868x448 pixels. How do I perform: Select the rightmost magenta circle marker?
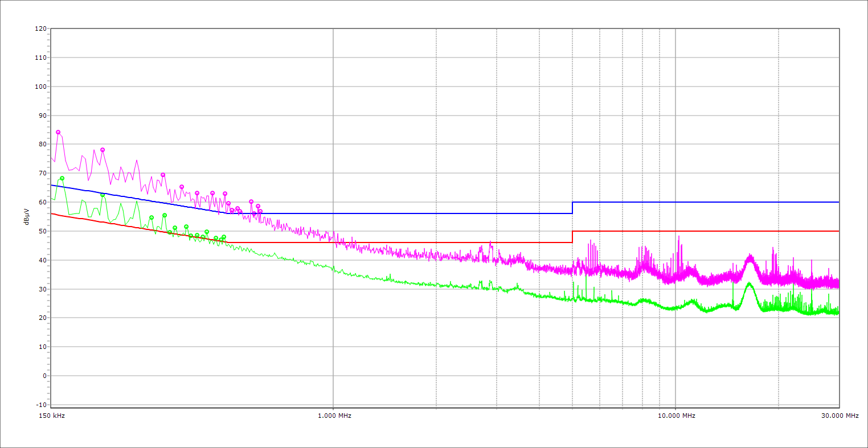[260, 211]
